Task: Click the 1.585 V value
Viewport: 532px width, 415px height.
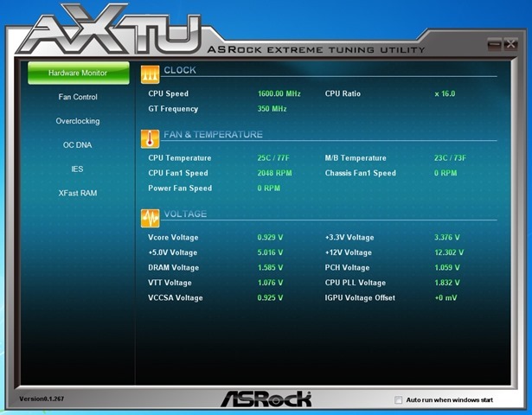Action: click(270, 267)
